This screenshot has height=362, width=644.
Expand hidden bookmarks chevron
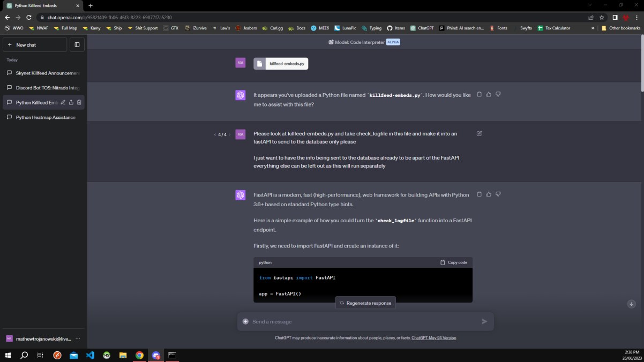(x=593, y=28)
